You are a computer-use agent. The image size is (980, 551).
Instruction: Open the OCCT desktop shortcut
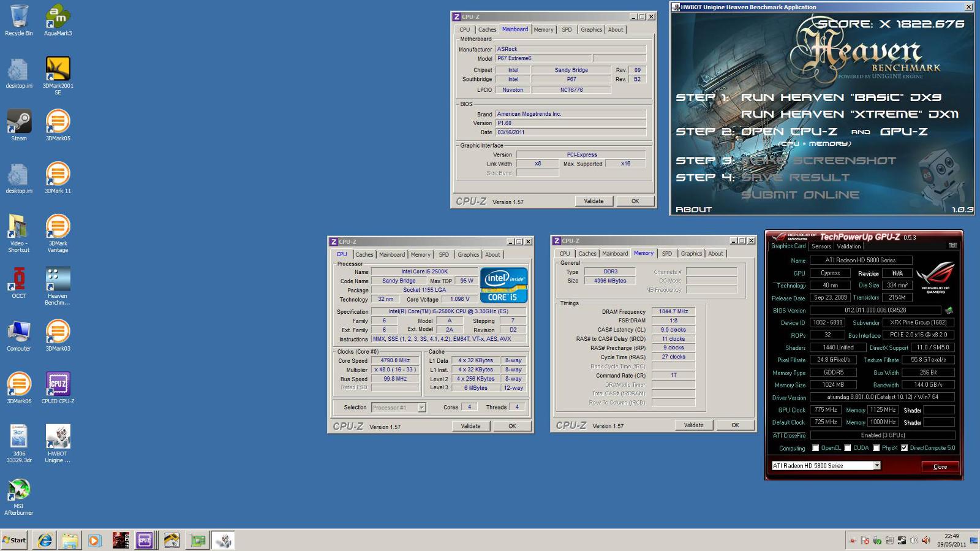[19, 283]
